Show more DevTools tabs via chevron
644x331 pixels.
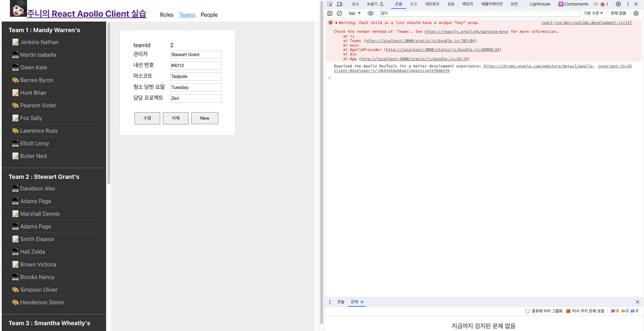pos(596,4)
